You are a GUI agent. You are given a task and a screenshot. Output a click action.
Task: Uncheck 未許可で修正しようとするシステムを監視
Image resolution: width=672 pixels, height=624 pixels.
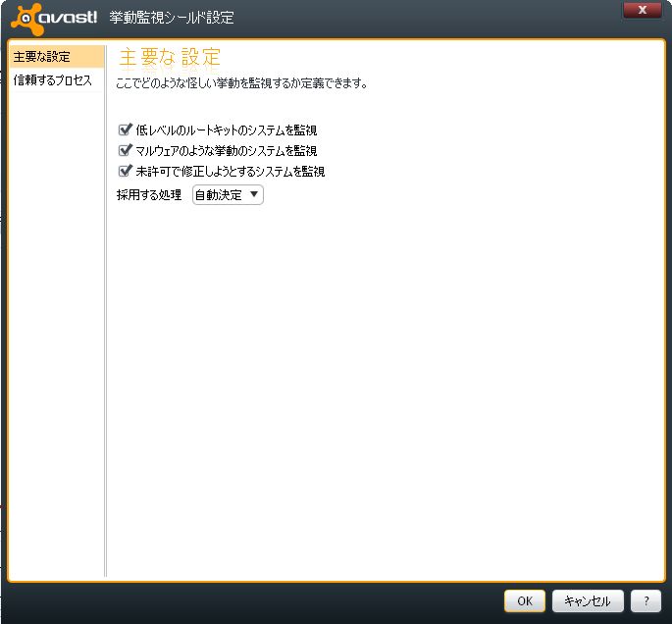(x=125, y=171)
